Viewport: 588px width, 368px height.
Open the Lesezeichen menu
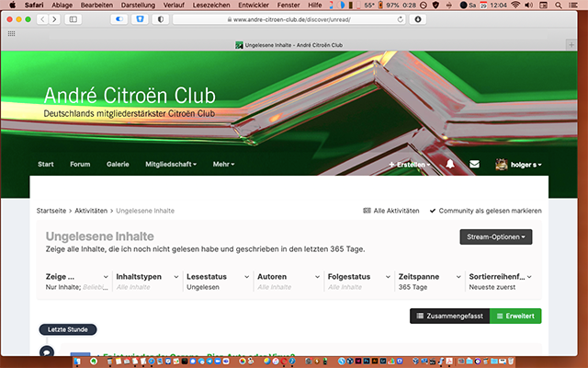pos(211,5)
